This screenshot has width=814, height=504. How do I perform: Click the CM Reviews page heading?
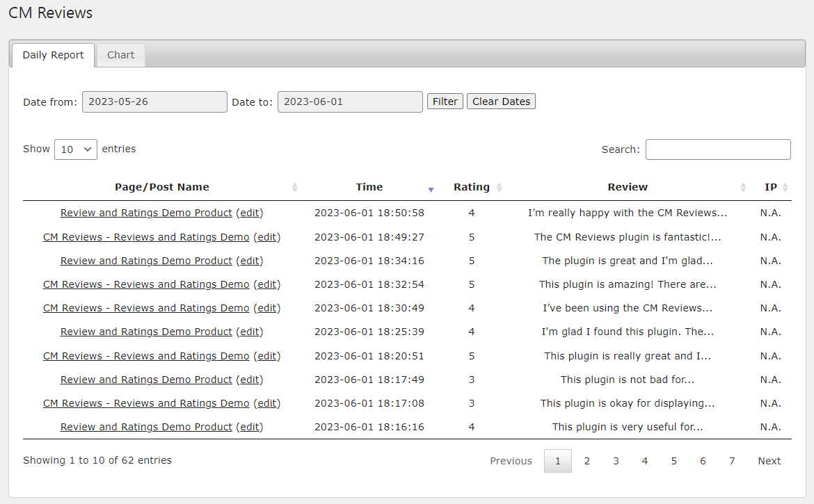(x=50, y=13)
